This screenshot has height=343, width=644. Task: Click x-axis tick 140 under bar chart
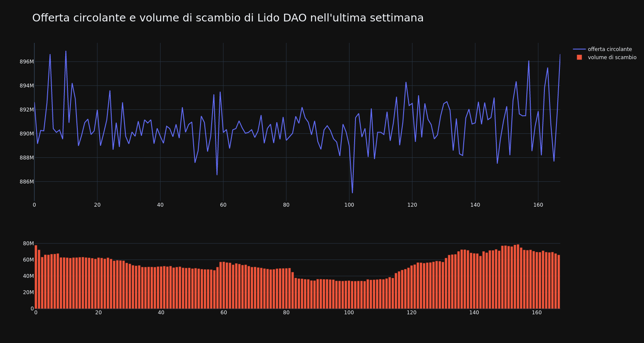[x=474, y=313]
